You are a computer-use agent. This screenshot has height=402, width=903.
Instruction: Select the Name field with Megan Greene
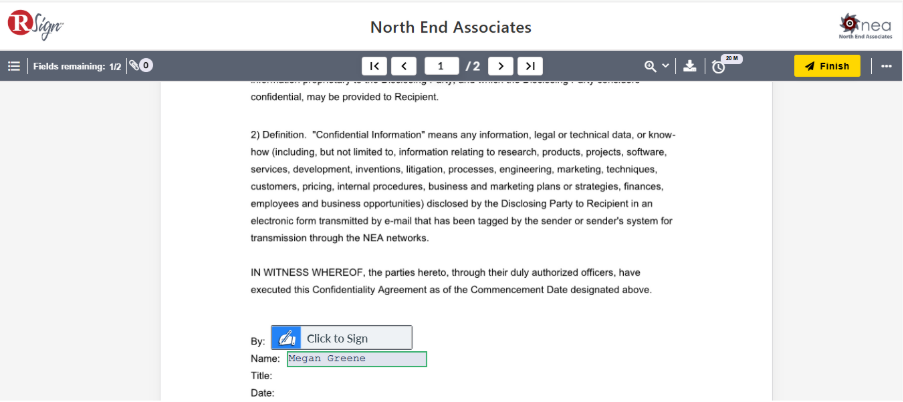[x=356, y=359]
